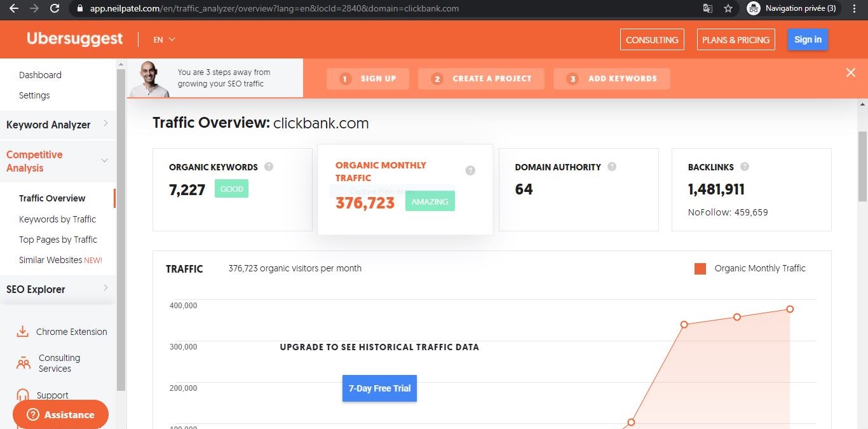The image size is (868, 429).
Task: Open Similar Websites NEW!
Action: (x=60, y=260)
